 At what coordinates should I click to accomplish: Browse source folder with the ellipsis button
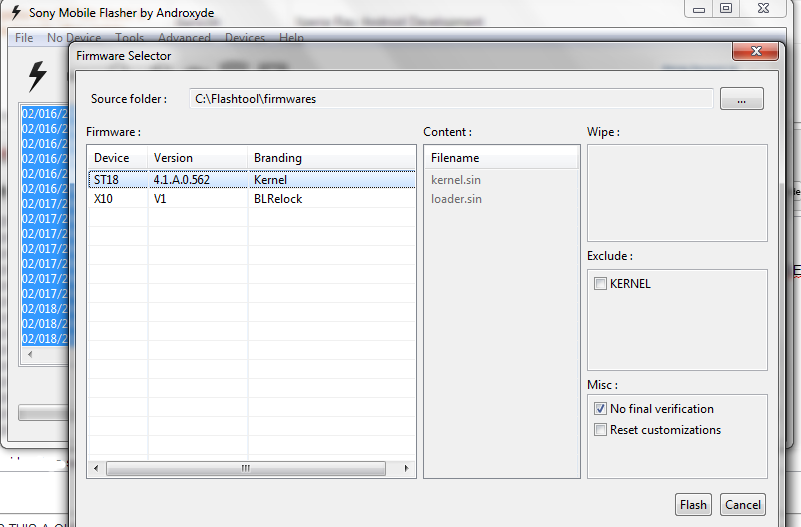pos(741,99)
